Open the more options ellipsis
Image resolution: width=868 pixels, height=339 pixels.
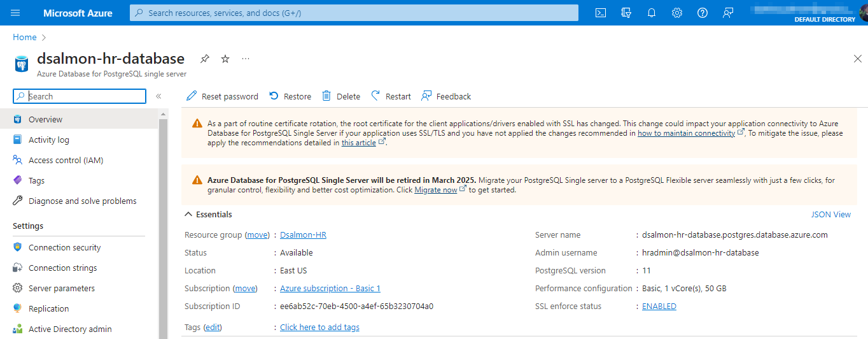(x=246, y=59)
